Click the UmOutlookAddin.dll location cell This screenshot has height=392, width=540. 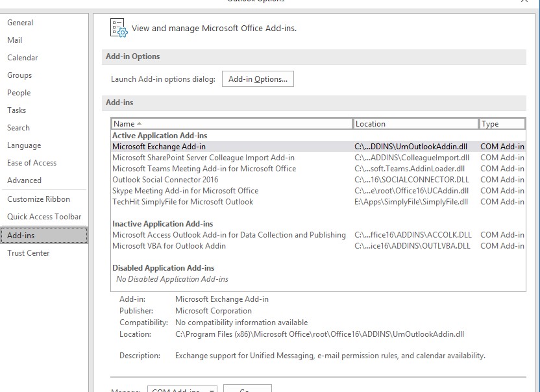[x=410, y=147]
